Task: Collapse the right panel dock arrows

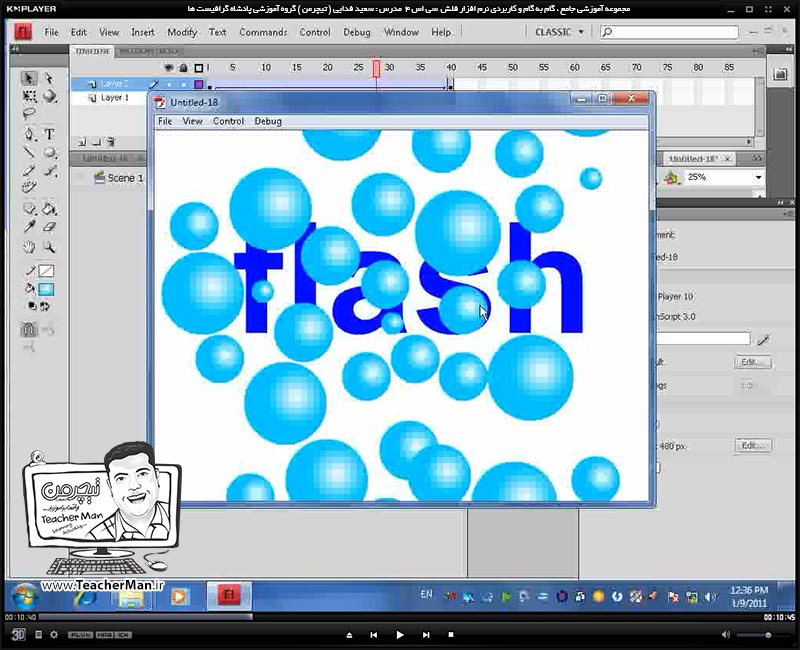Action: pyautogui.click(x=790, y=49)
